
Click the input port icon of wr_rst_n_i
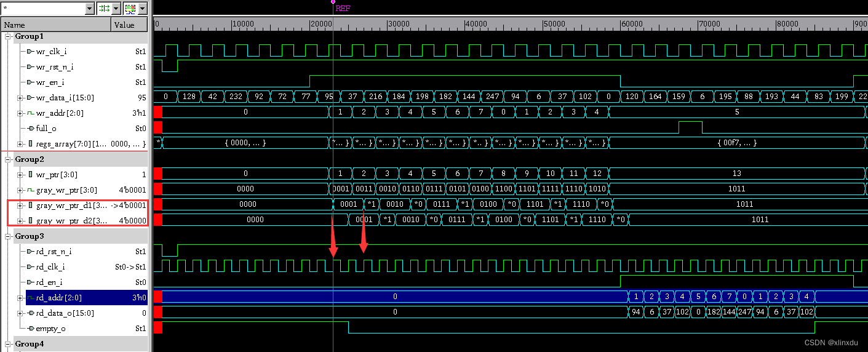[x=30, y=67]
